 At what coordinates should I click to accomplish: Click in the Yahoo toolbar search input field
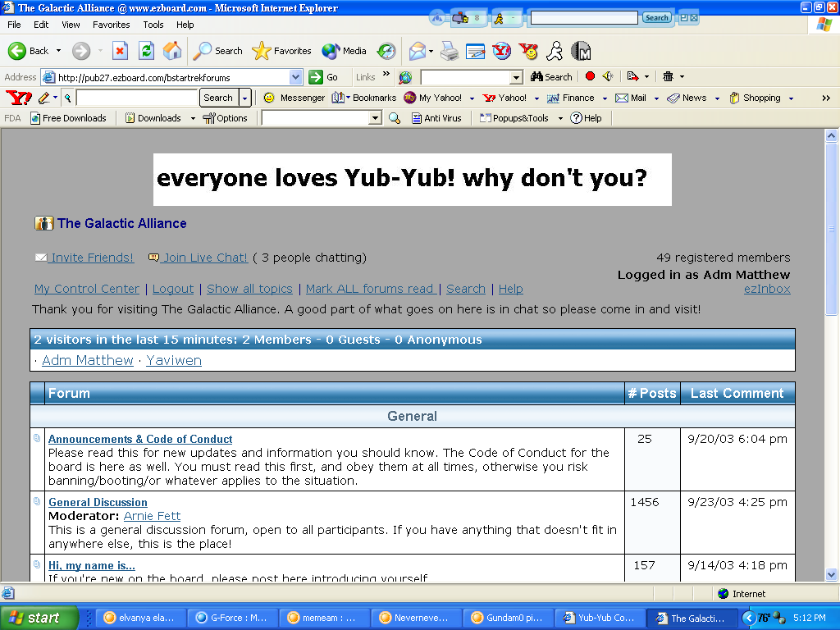pyautogui.click(x=137, y=98)
